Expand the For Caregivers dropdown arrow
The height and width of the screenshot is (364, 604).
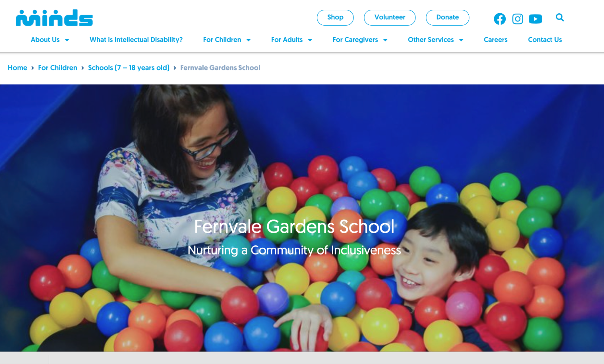click(385, 40)
